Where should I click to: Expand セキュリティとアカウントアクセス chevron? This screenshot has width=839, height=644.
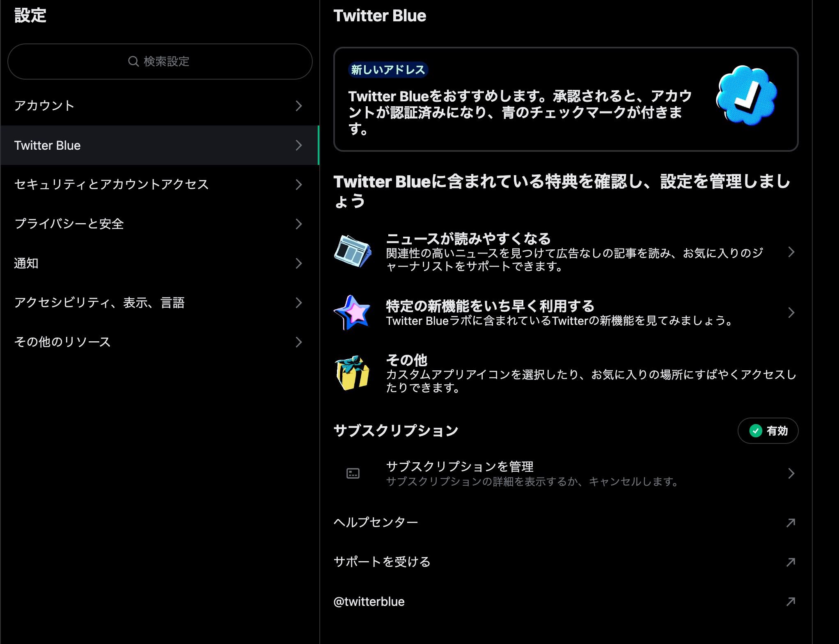pyautogui.click(x=299, y=185)
